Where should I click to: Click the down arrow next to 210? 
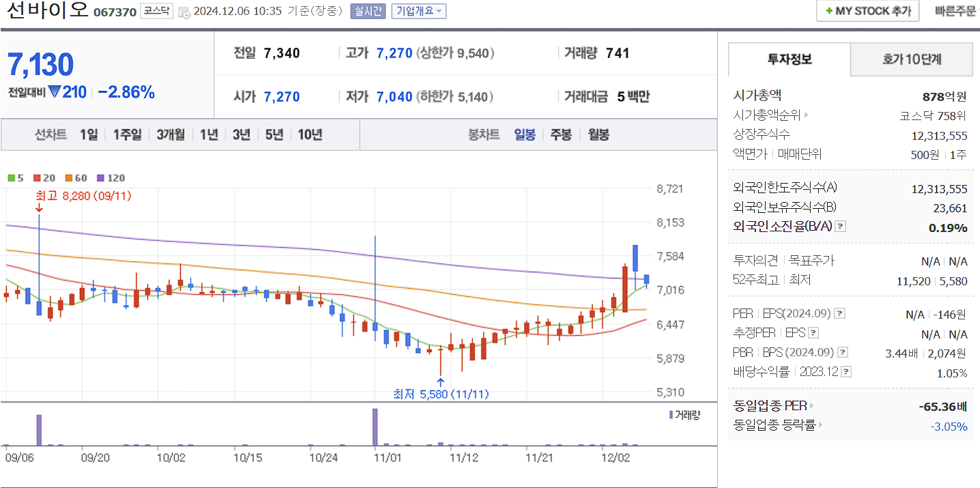pos(55,92)
